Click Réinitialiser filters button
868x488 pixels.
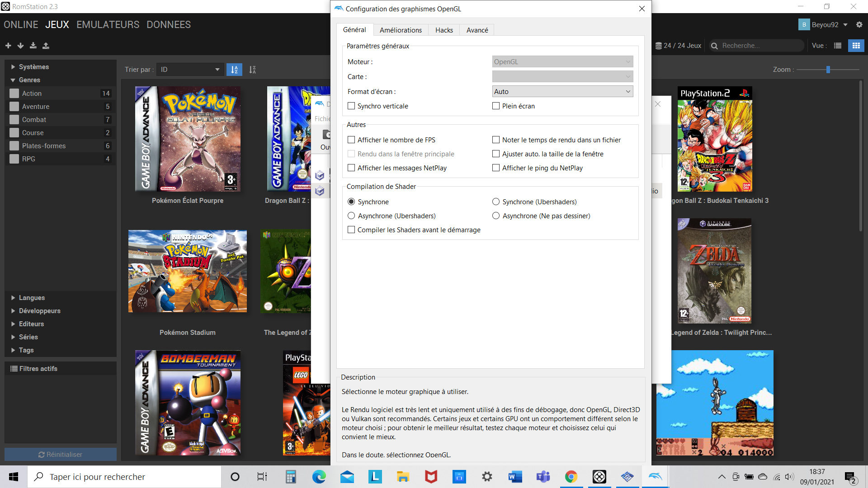[61, 454]
